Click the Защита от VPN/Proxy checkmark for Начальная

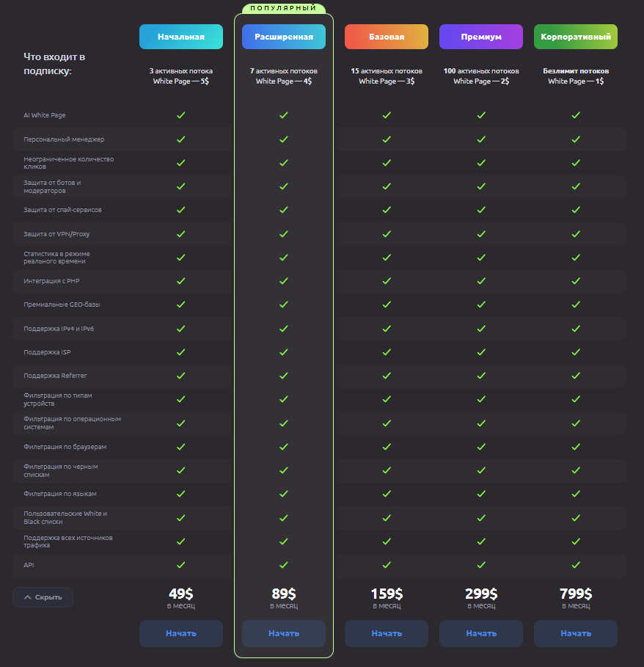pos(181,234)
